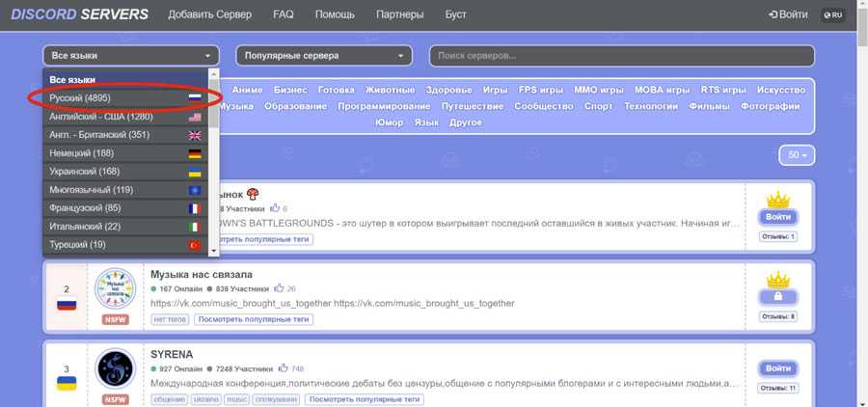The height and width of the screenshot is (407, 868).
Task: Like the SYRENA server thumbs-up icon
Action: pos(283,368)
